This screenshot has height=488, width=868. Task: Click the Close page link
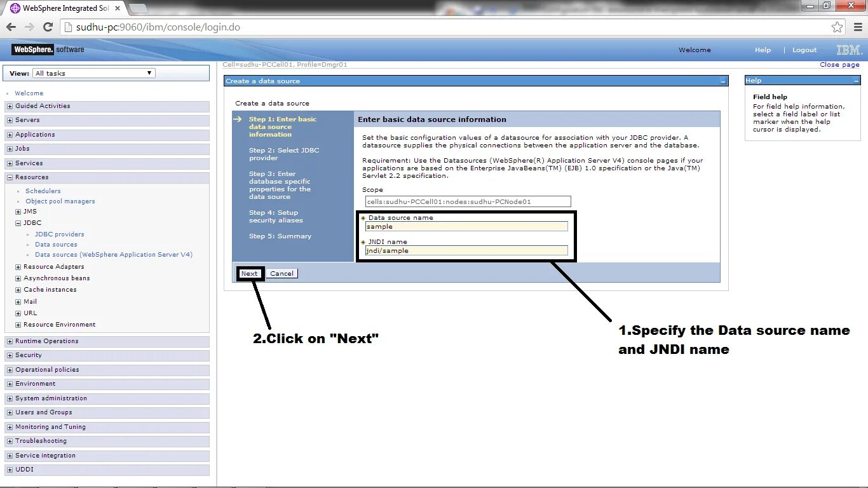(x=839, y=65)
